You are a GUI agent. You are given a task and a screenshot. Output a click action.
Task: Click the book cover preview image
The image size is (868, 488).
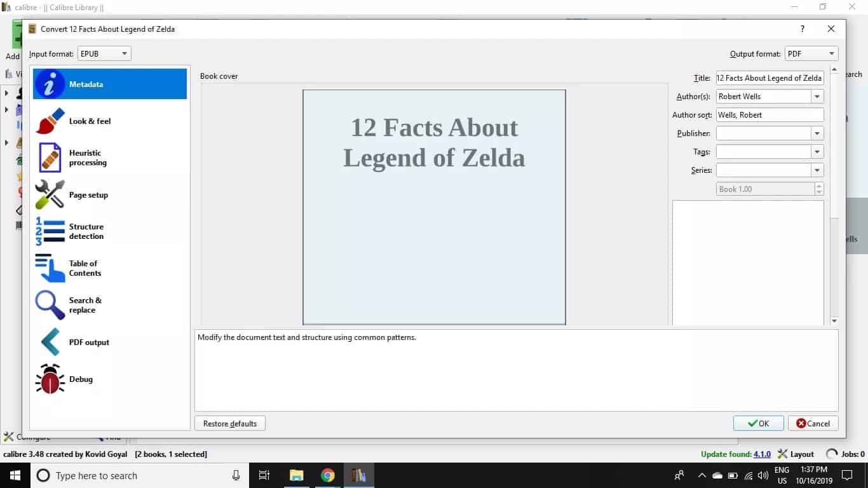[434, 207]
